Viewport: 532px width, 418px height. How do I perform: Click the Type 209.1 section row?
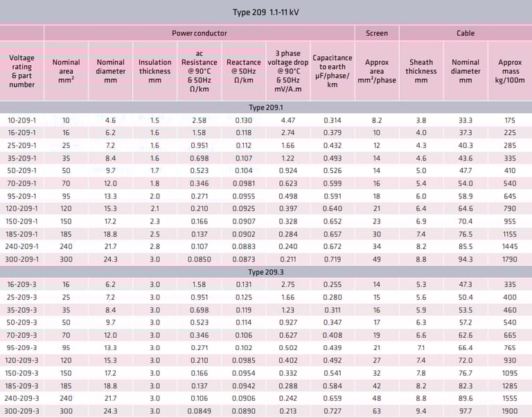click(x=266, y=107)
